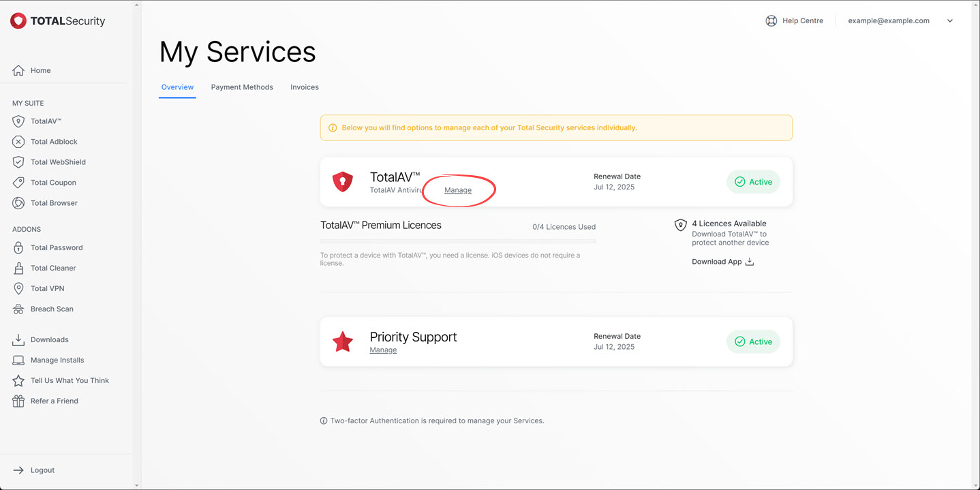
Task: Click the Total Adblock circle-x icon
Action: point(18,142)
